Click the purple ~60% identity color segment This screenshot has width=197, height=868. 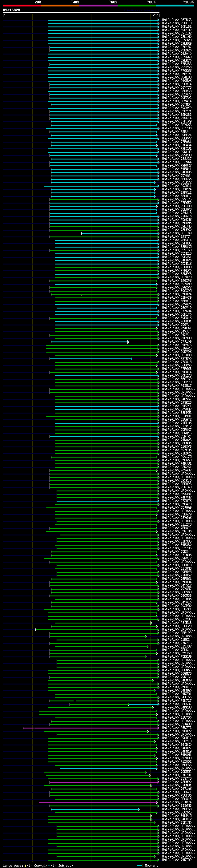(99, 6)
